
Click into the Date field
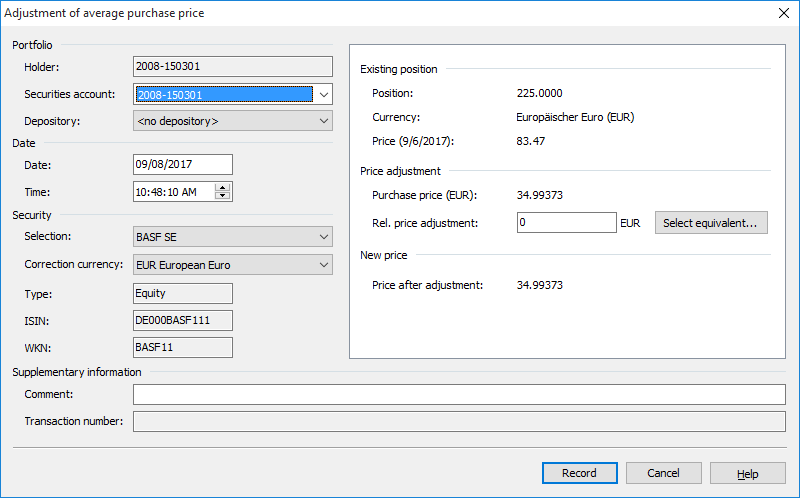182,165
